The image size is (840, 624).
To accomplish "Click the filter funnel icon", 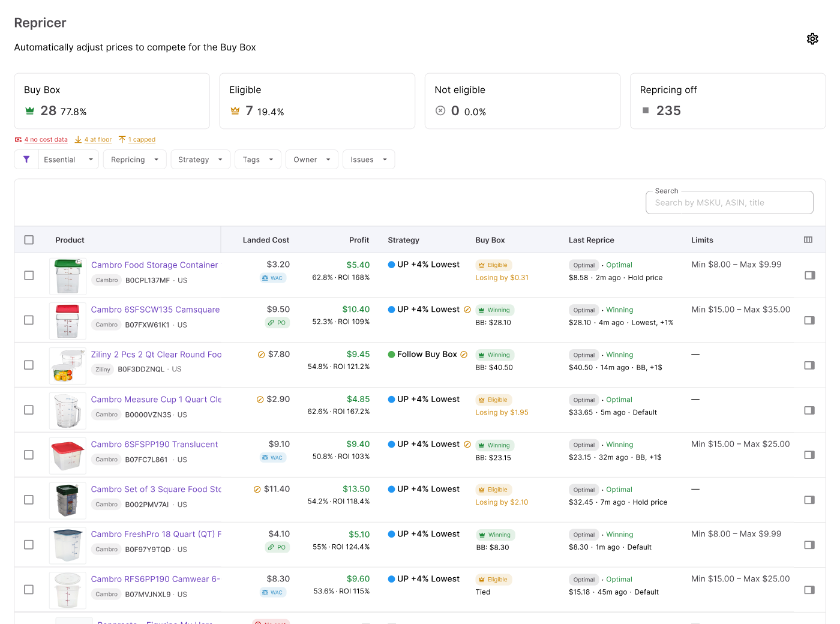I will tap(26, 160).
